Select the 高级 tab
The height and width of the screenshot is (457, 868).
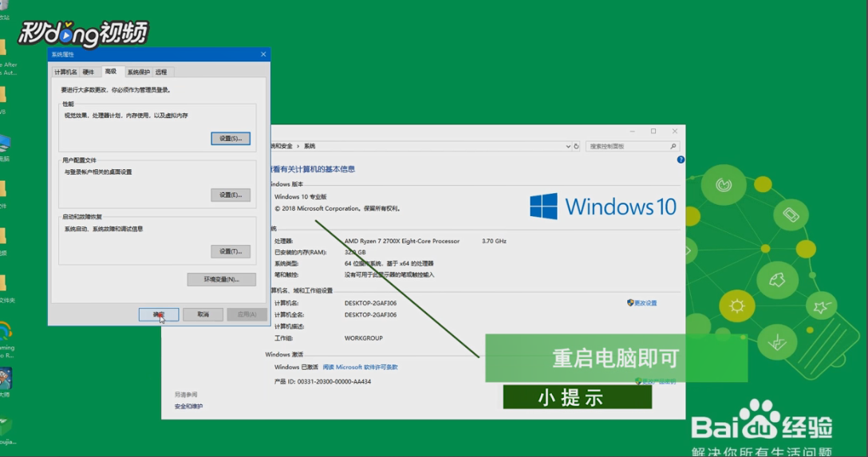point(111,71)
